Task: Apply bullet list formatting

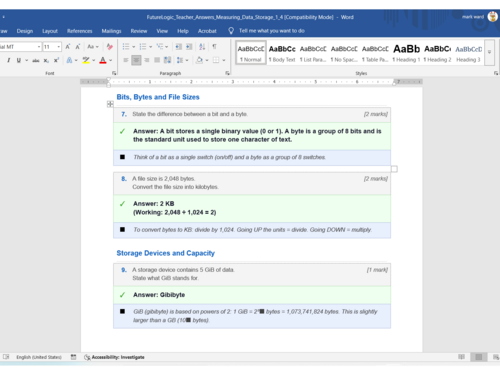Action: point(126,47)
